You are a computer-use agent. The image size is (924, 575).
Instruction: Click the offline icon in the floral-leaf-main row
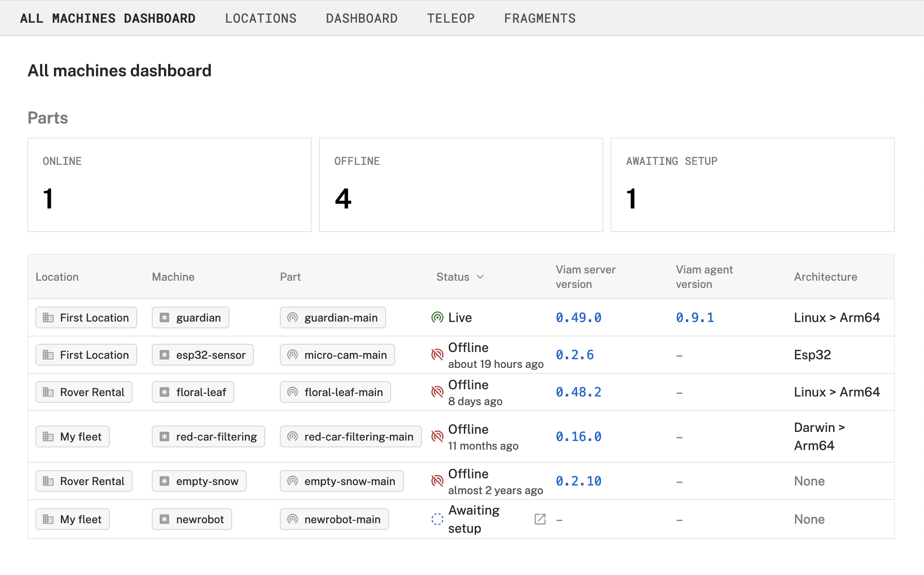(437, 392)
